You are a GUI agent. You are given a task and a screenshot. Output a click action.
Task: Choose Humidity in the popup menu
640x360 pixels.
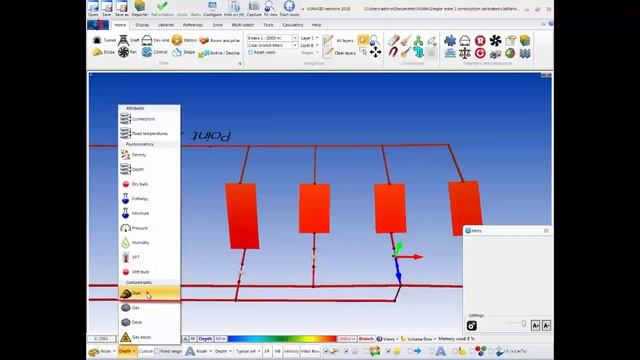point(149,242)
